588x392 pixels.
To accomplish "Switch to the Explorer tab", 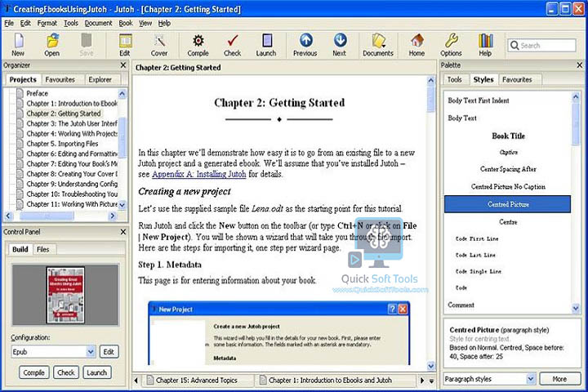I will (100, 79).
